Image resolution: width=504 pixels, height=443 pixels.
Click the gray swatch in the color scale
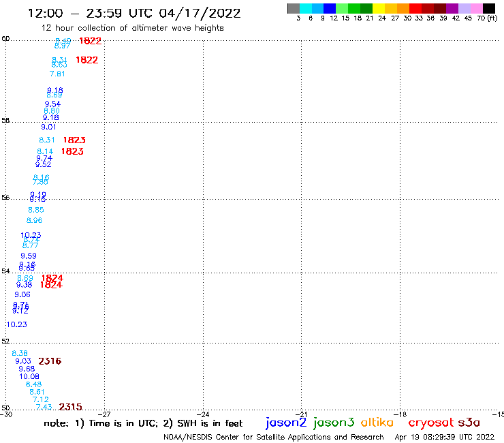pyautogui.click(x=294, y=8)
